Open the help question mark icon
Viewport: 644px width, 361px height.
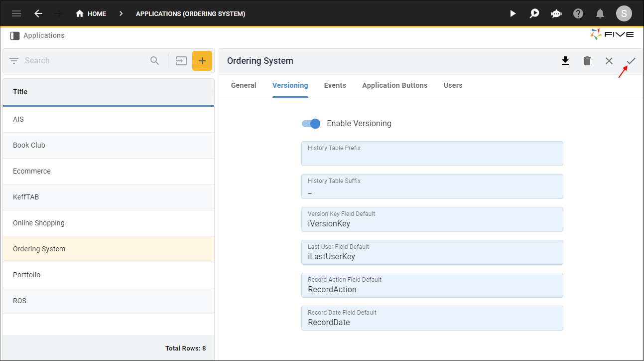tap(578, 13)
